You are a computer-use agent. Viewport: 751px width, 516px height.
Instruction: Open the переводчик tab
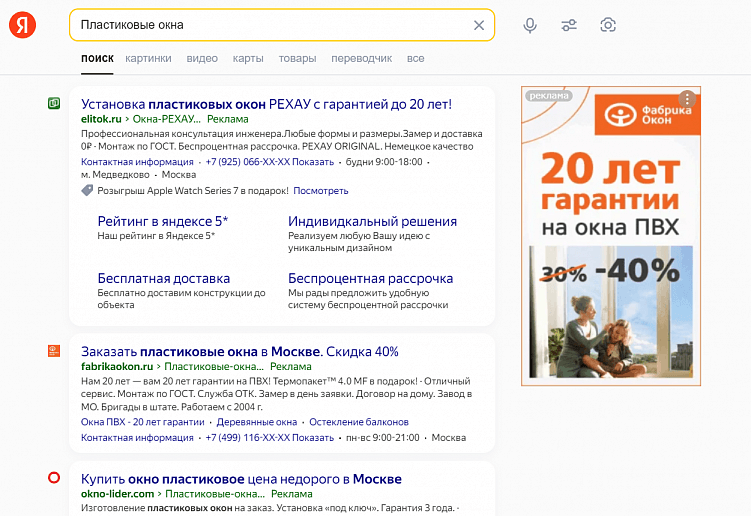(362, 58)
